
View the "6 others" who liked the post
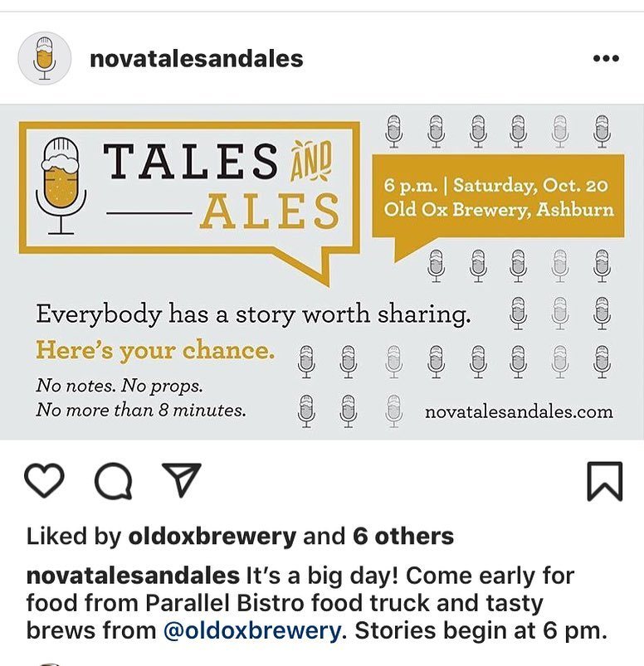click(403, 537)
